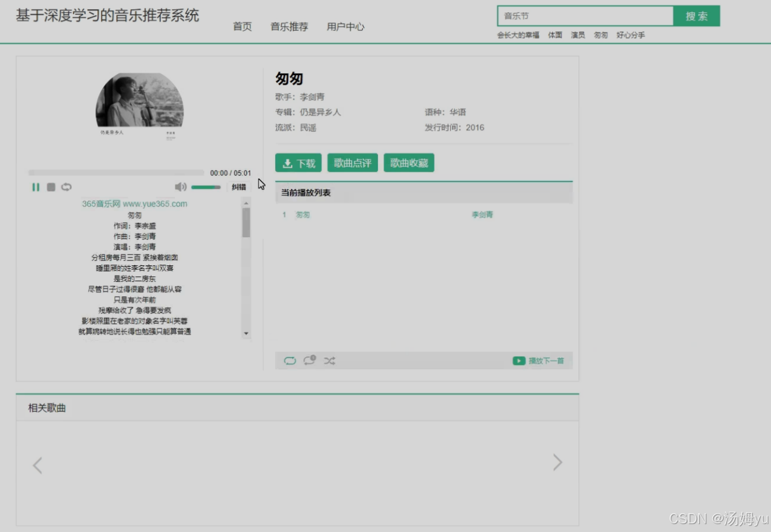Stop playback with the square stop icon

tap(51, 187)
